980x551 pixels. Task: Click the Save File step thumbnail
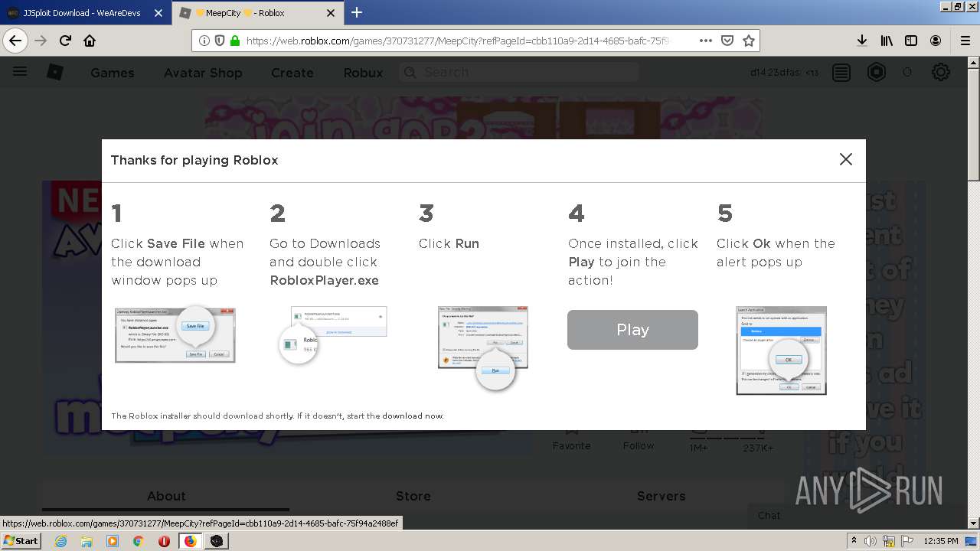175,334
